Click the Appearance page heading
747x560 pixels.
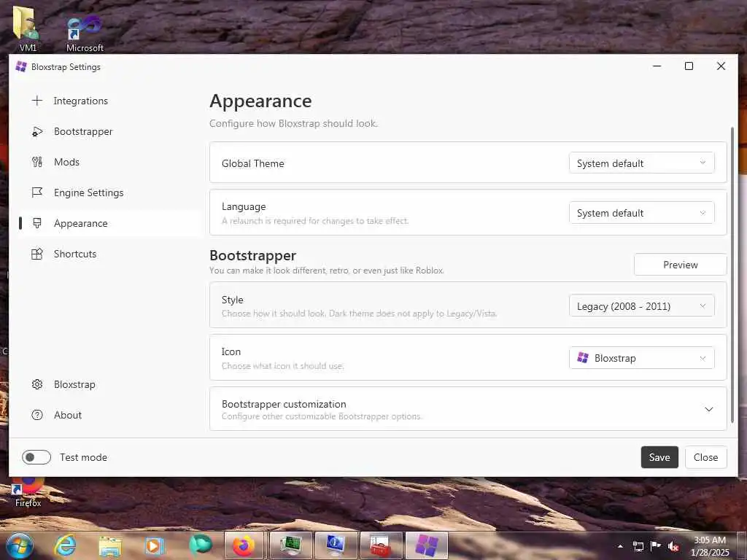260,101
